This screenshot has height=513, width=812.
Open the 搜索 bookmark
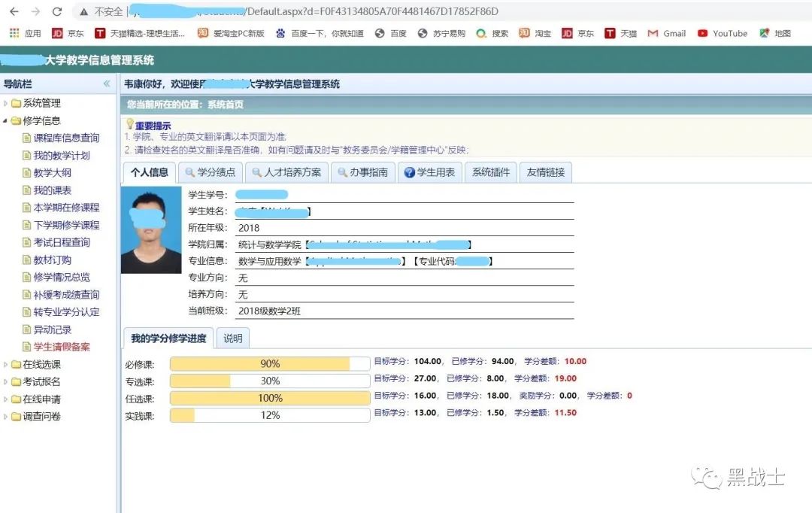(492, 33)
